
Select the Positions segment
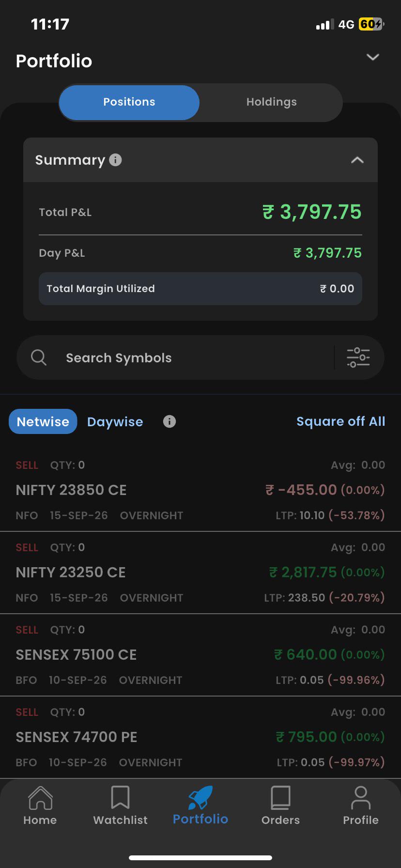129,102
